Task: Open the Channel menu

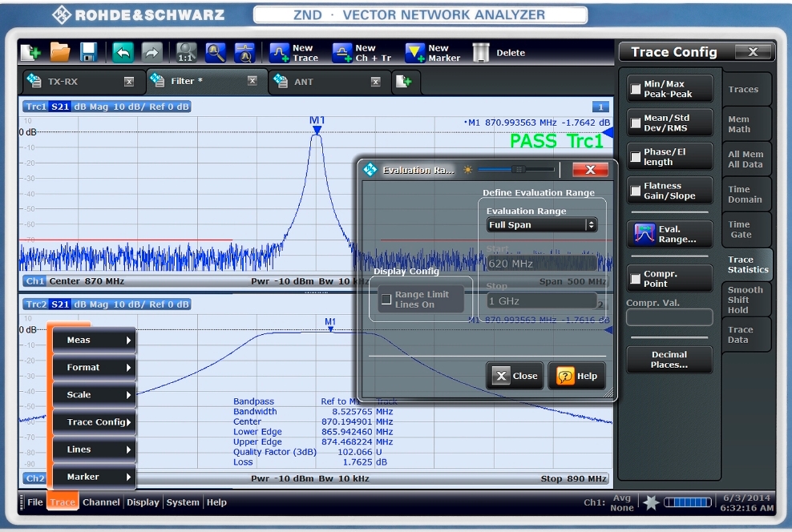Action: pos(101,502)
